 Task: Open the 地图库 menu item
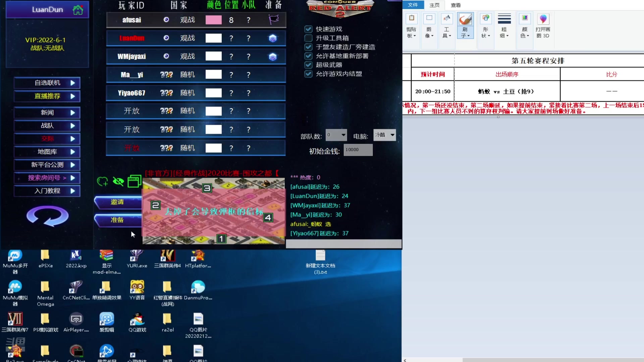[47, 152]
